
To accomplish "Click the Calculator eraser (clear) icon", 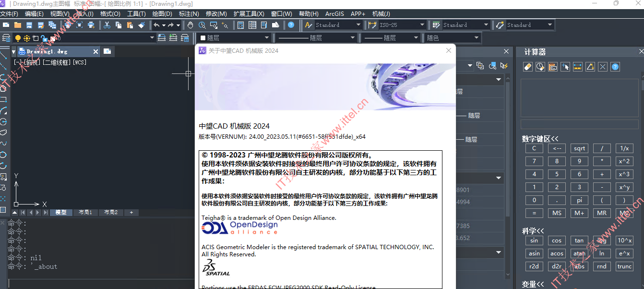I will [528, 67].
